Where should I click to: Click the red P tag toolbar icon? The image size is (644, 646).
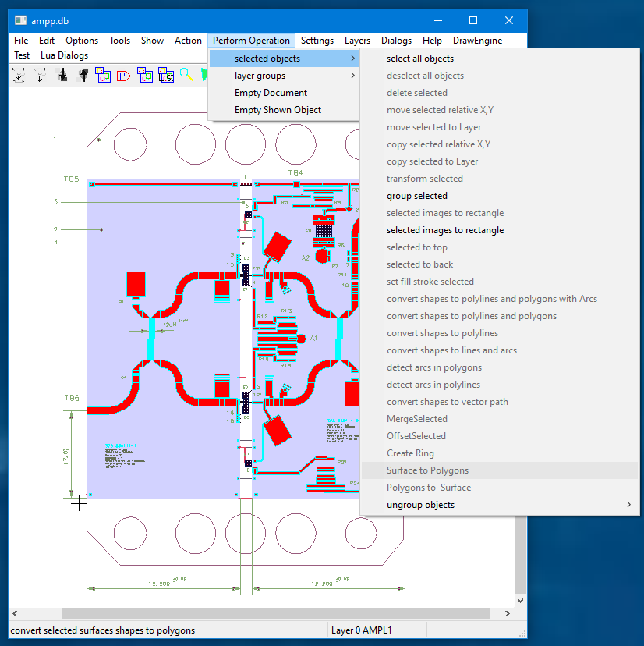pyautogui.click(x=123, y=75)
